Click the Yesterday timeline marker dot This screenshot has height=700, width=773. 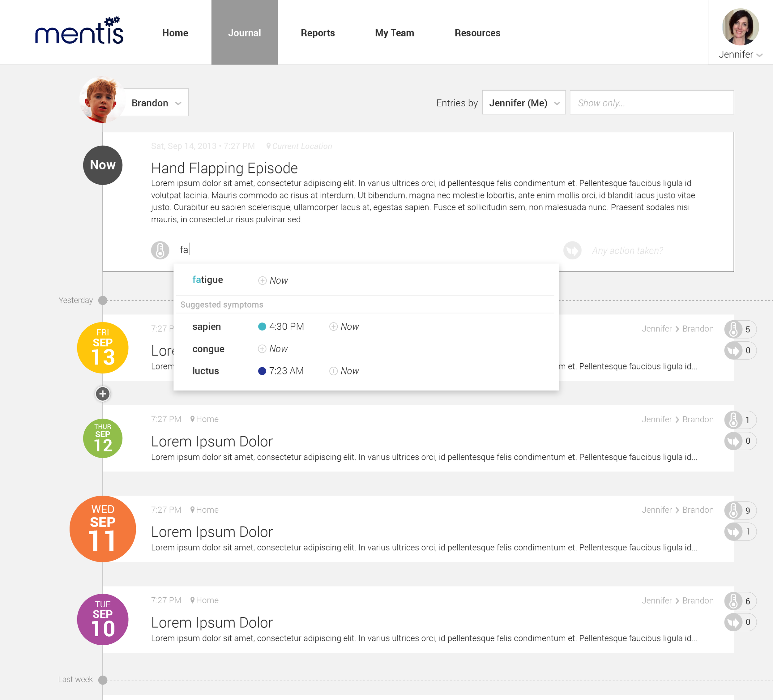click(102, 300)
